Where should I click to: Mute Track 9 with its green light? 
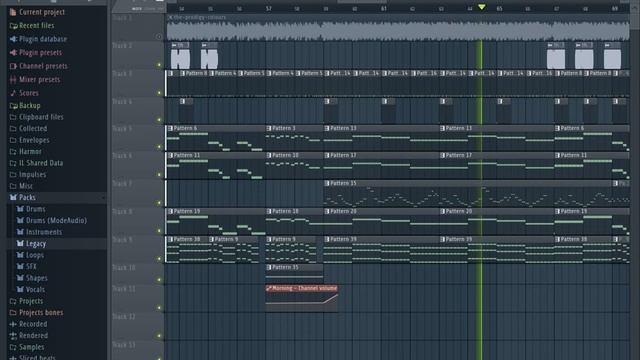click(159, 258)
